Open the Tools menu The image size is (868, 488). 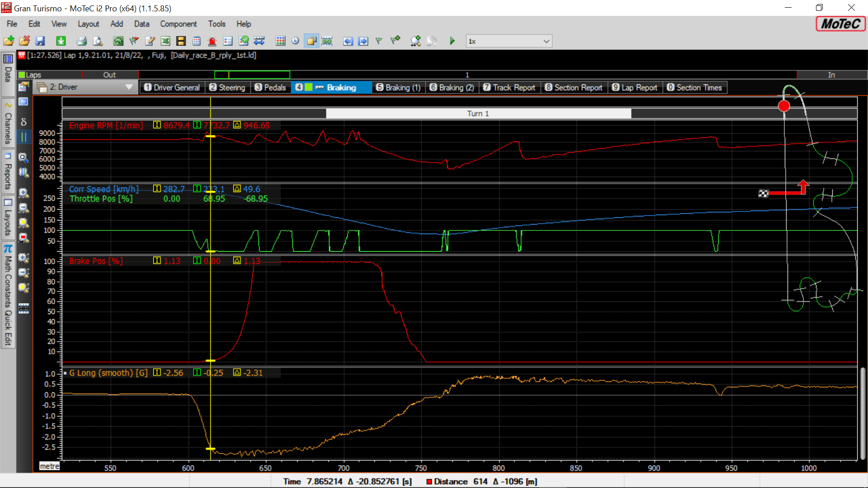(217, 24)
